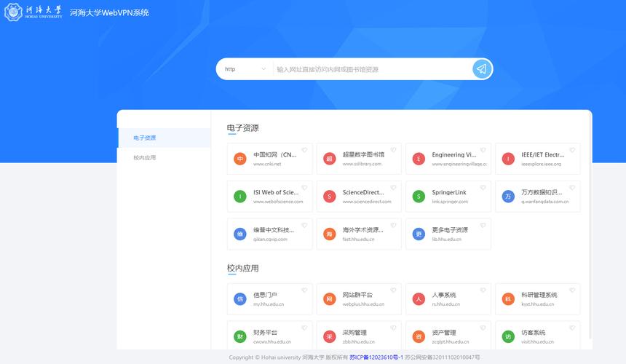
Task: Toggle favorite heart on 人事系统 card
Action: tap(483, 290)
